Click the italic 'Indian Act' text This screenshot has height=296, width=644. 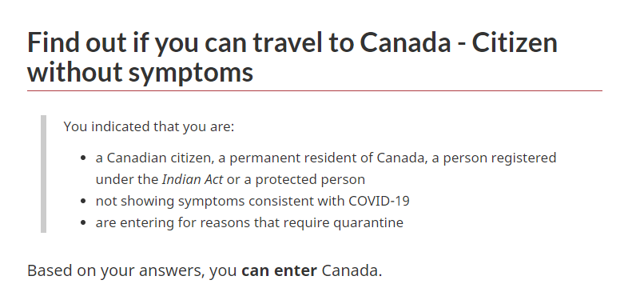(193, 180)
